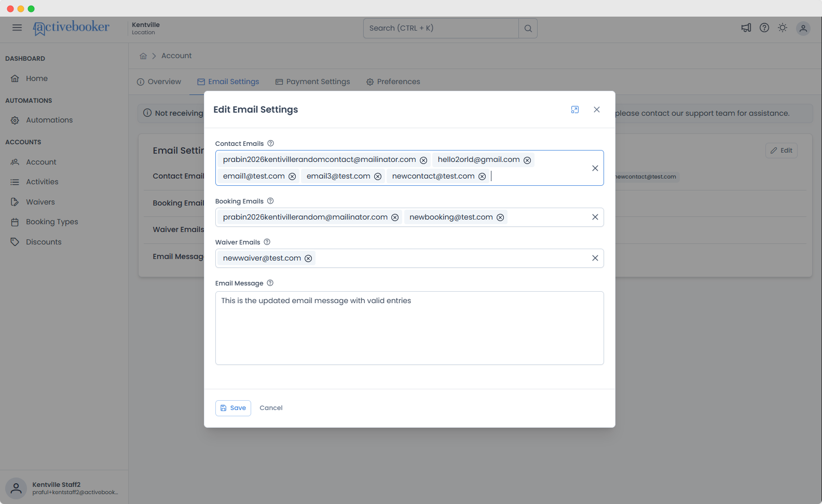The width and height of the screenshot is (822, 504).
Task: Toggle the hamburger sidebar menu
Action: [x=17, y=28]
